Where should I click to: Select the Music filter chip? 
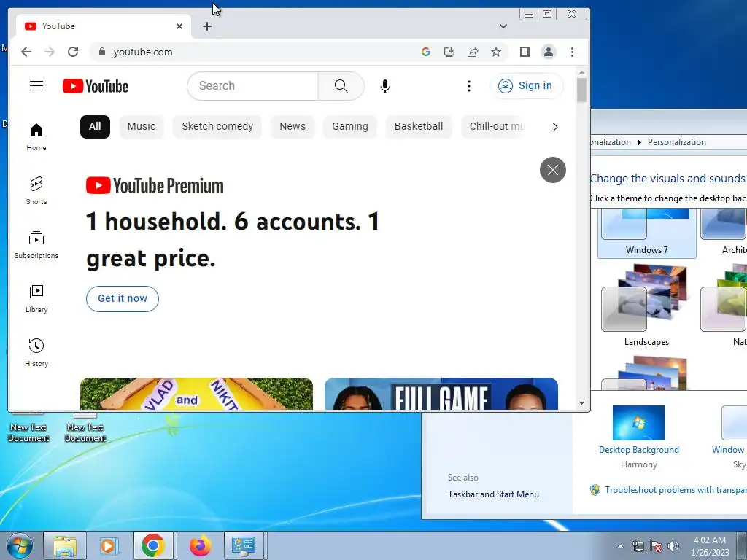click(x=142, y=127)
